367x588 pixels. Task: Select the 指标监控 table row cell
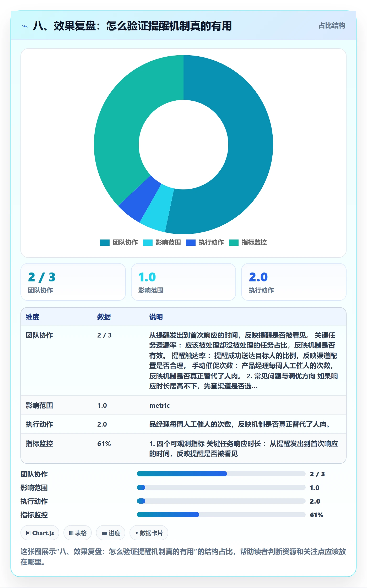click(39, 444)
